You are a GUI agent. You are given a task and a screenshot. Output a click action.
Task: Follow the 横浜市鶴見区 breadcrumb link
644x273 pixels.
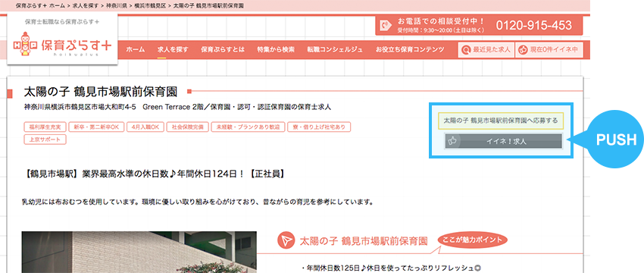coord(150,7)
